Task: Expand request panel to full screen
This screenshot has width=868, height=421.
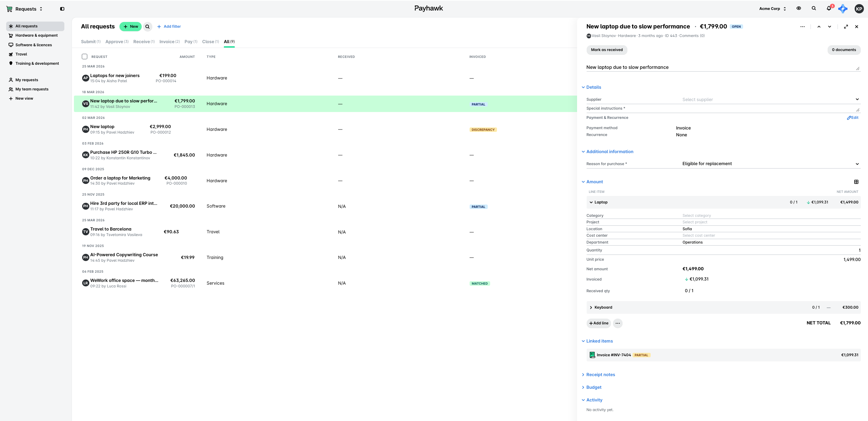Action: click(x=846, y=27)
